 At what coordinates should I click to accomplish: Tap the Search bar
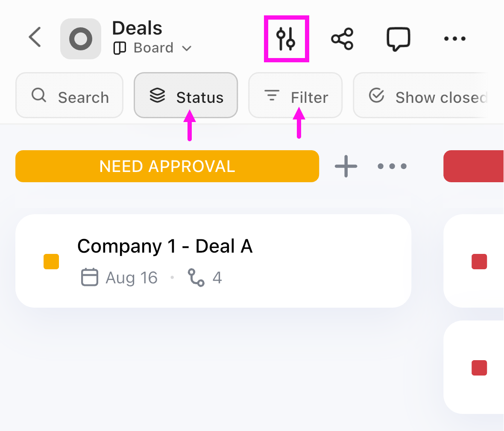[69, 95]
